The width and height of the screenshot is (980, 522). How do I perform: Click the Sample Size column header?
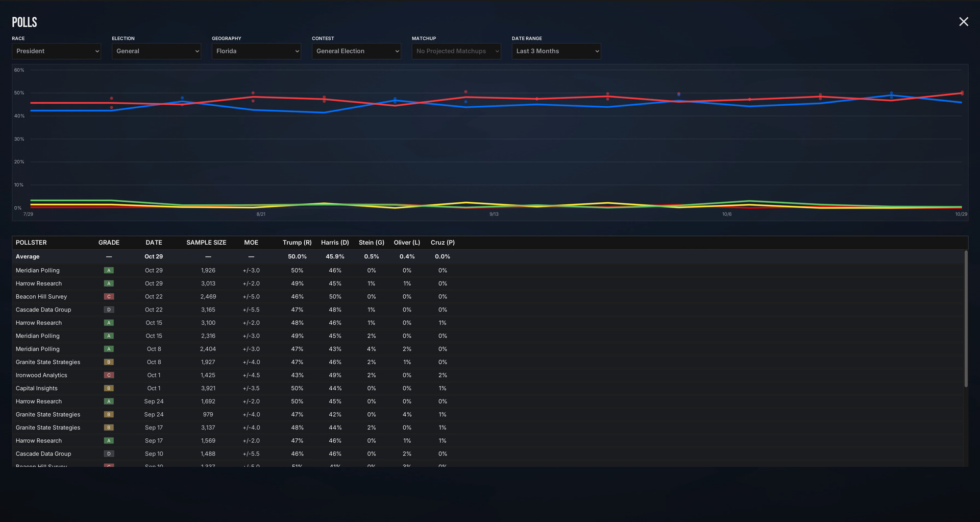click(206, 243)
